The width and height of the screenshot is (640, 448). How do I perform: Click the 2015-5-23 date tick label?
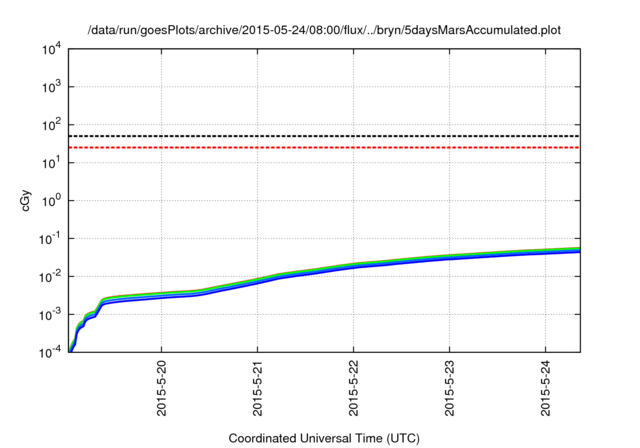pyautogui.click(x=449, y=388)
